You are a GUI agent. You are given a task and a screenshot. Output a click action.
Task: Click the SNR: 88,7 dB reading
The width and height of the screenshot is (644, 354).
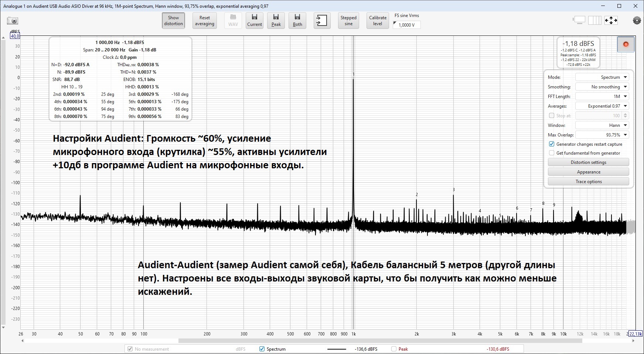pos(66,80)
